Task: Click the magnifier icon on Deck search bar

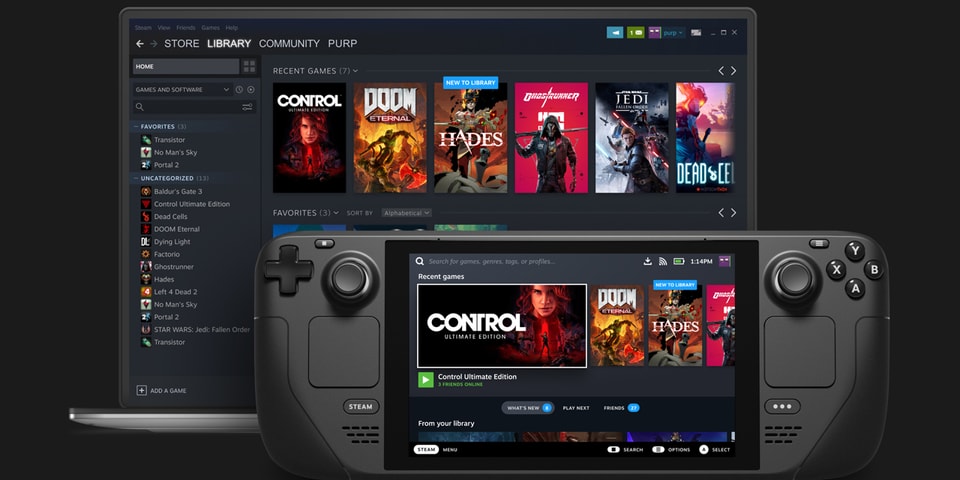Action: [420, 261]
